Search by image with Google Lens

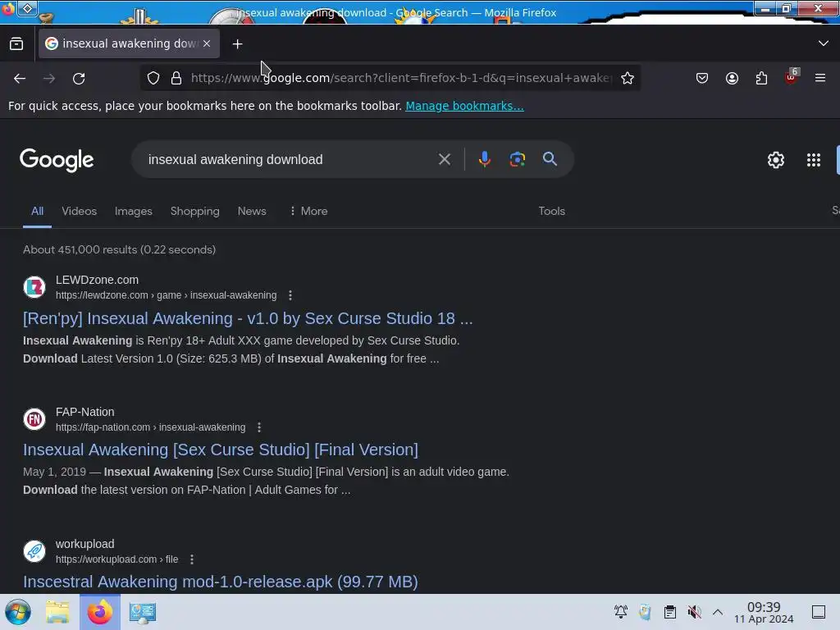pos(517,159)
